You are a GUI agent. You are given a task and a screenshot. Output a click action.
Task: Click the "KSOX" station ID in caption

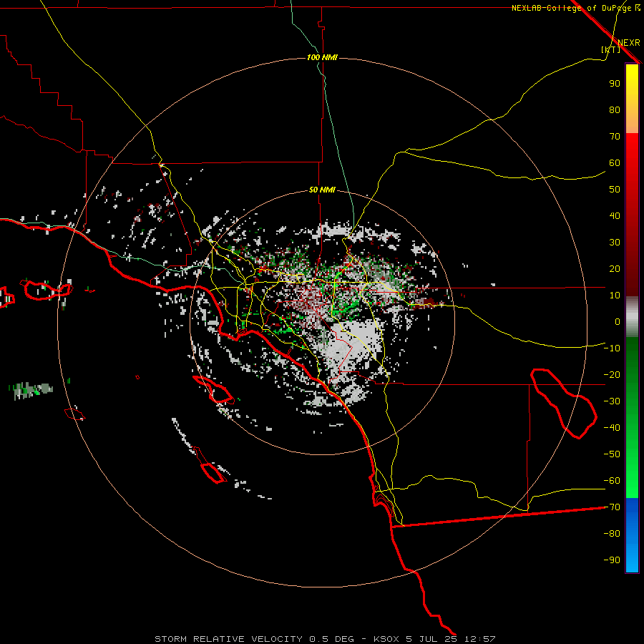tap(386, 639)
